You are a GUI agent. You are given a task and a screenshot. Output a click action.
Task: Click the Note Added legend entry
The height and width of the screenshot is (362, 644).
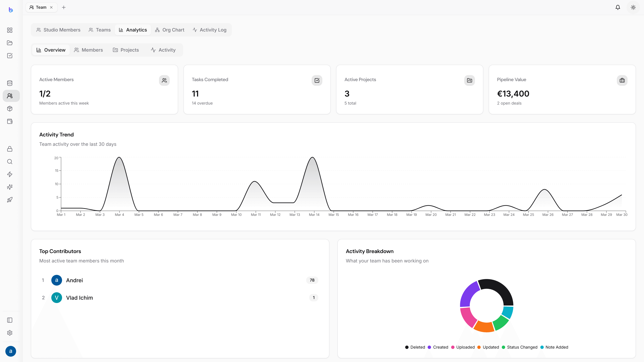(554, 347)
